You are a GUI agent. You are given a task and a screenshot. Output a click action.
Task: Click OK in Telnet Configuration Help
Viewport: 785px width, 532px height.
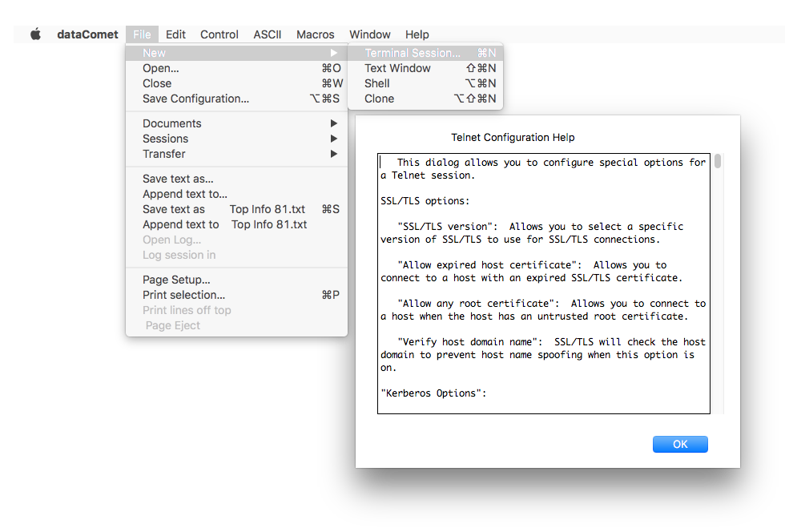pos(680,445)
